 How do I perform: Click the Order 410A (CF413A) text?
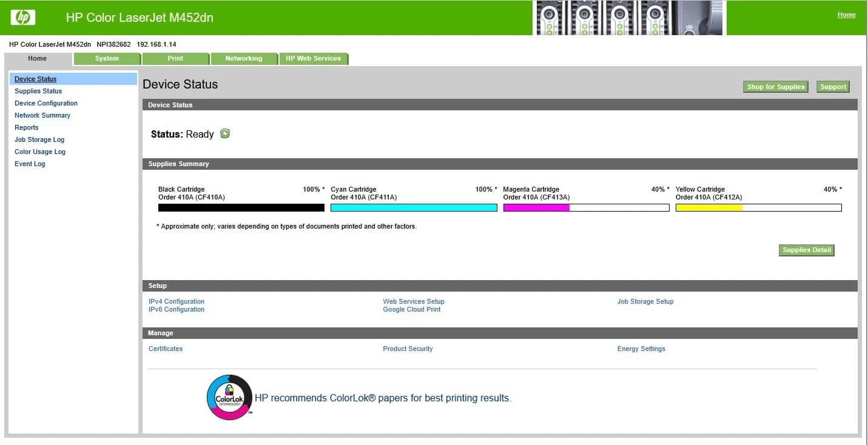point(537,197)
